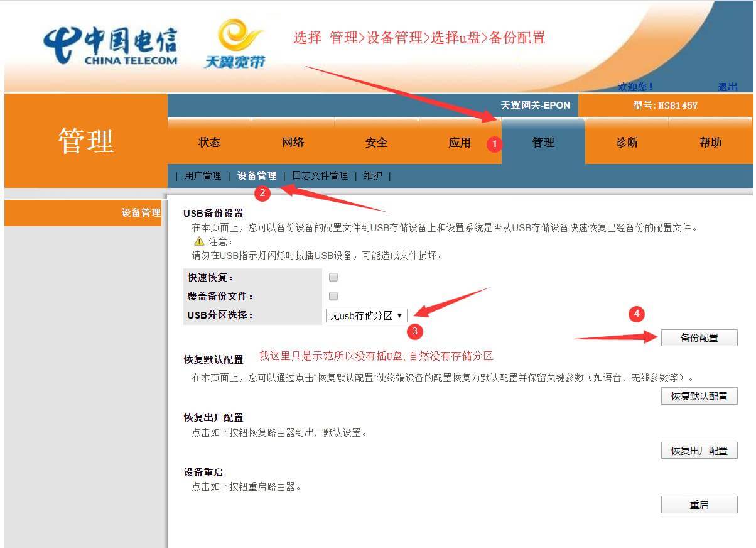Check the 覆盖备份文件 checkbox
The image size is (756, 548).
[x=333, y=295]
